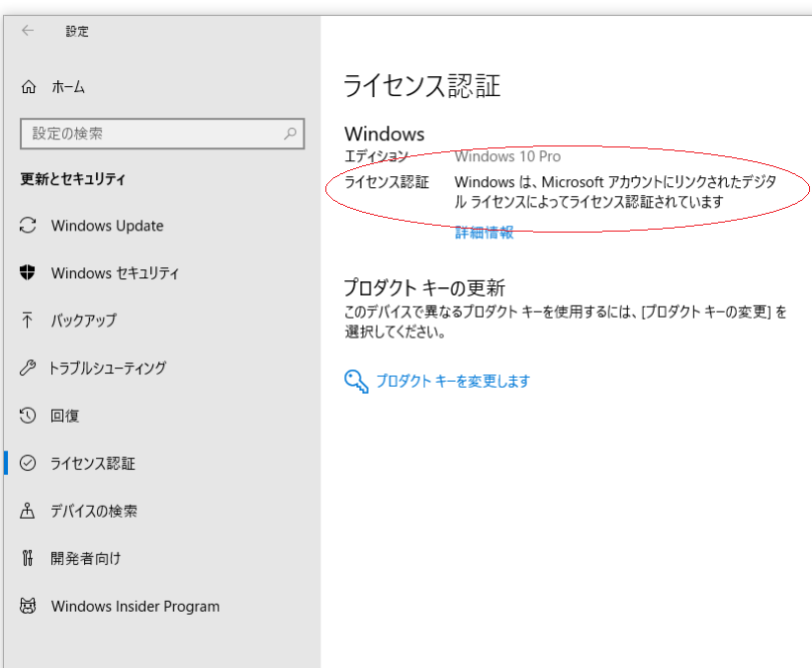Click the 設定 window title text
812x668 pixels.
point(77,31)
